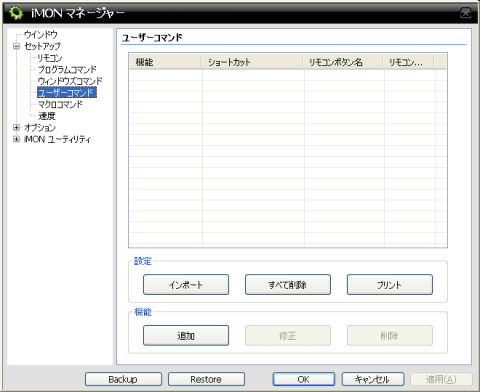Click the Backup button
The width and height of the screenshot is (480, 392).
(x=123, y=379)
